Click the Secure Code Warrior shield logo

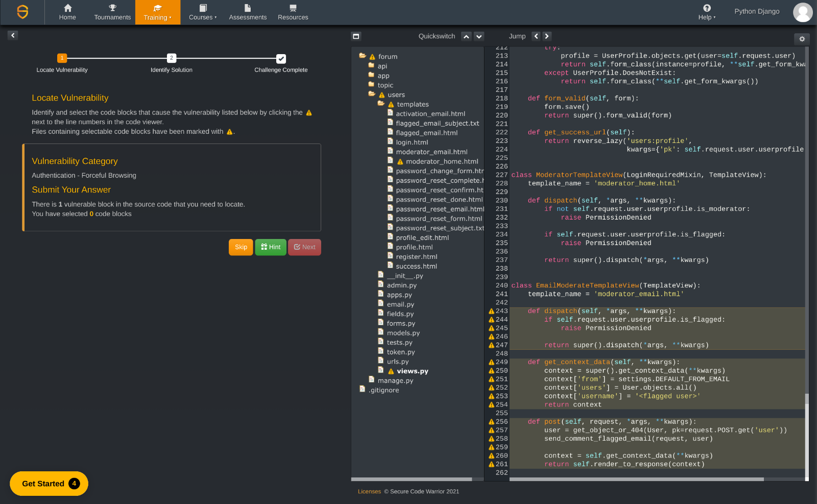coord(22,12)
